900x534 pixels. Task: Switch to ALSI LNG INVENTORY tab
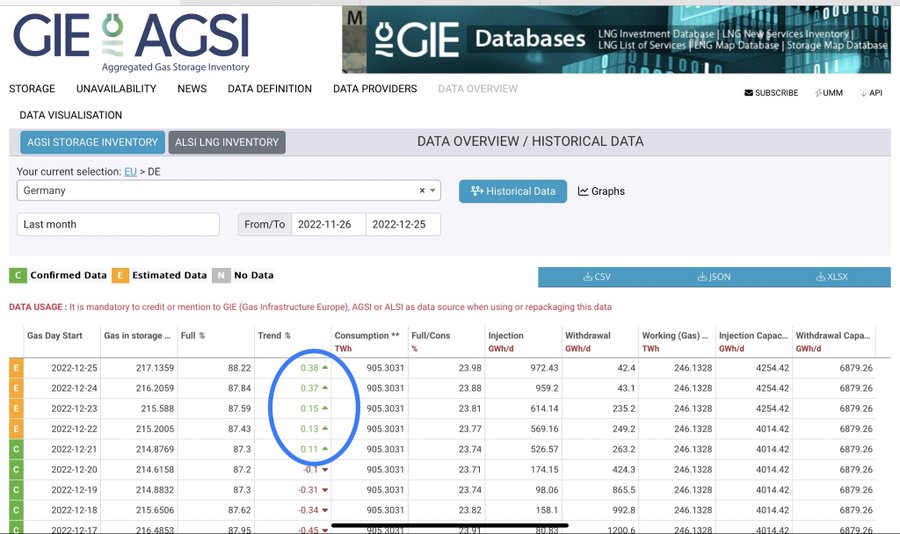point(227,142)
